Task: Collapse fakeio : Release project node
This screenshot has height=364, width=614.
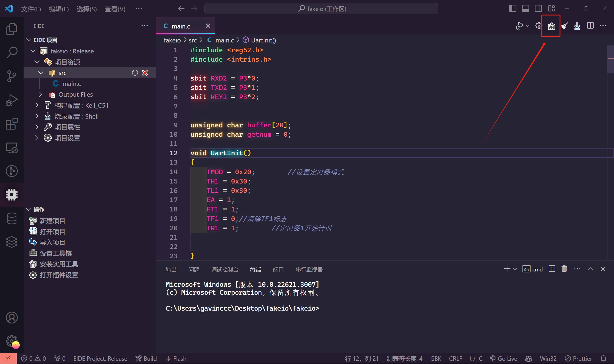Action: click(33, 51)
